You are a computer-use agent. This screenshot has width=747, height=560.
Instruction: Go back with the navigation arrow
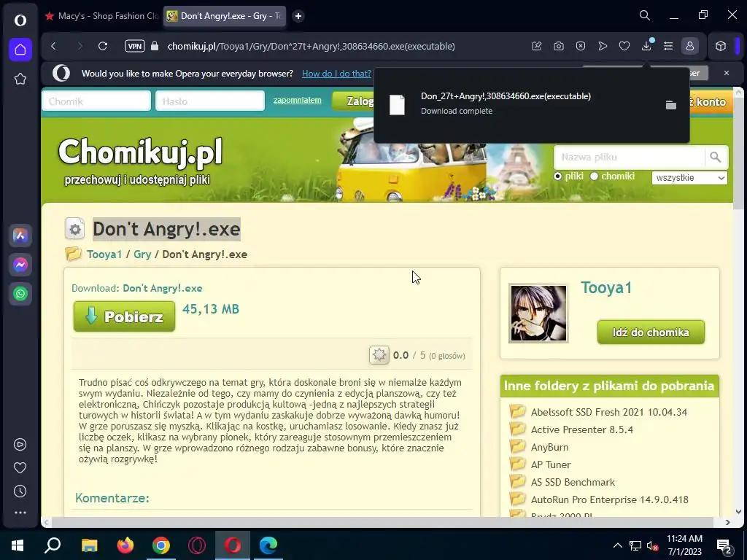53,46
